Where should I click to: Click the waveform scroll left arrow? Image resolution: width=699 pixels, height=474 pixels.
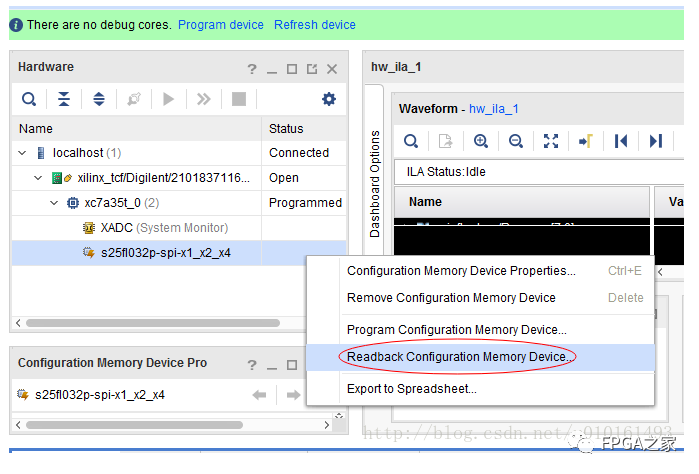click(x=661, y=272)
